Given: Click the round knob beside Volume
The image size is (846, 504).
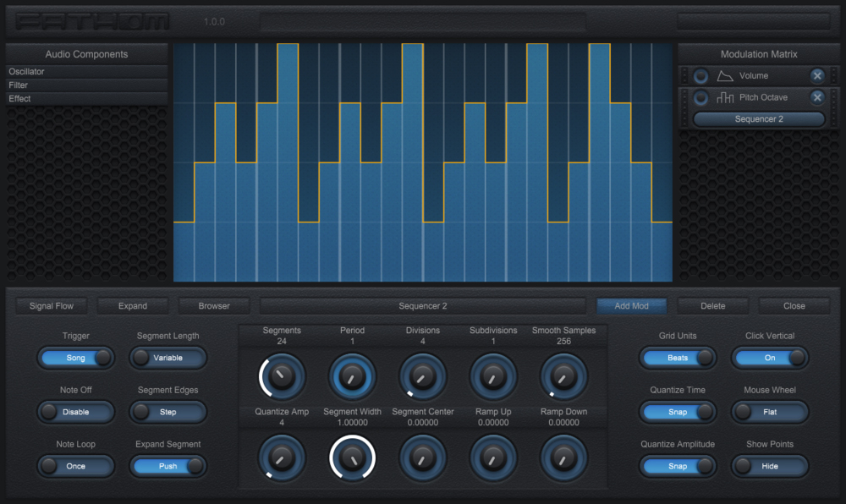Looking at the screenshot, I should point(700,76).
